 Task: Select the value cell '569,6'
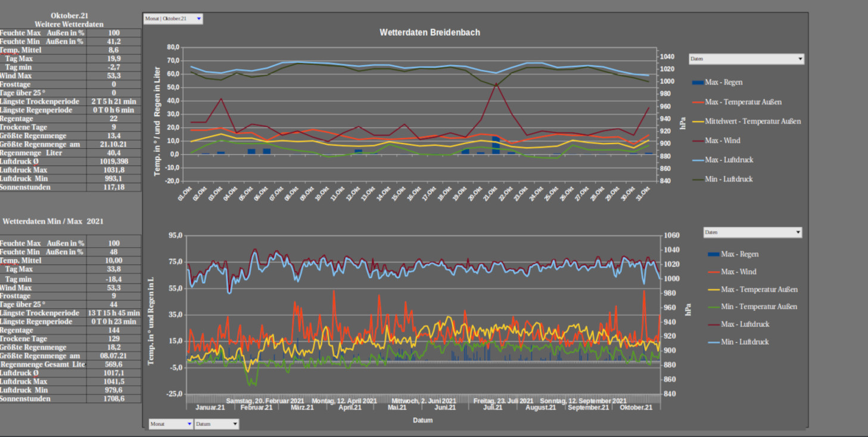114,364
